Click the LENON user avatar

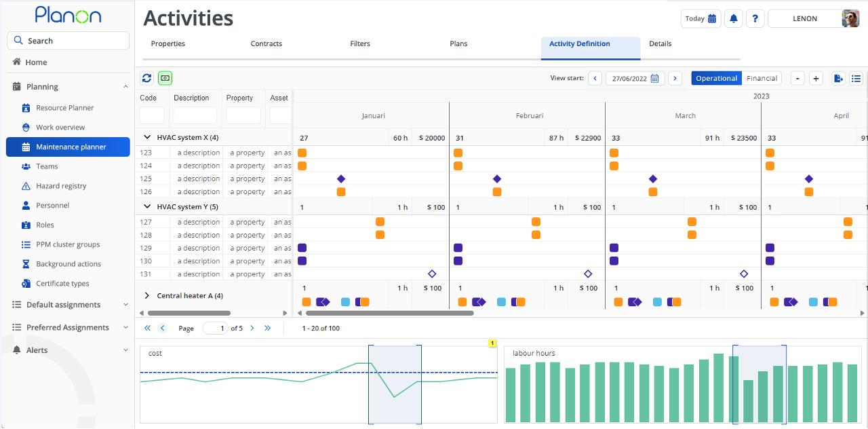(x=850, y=19)
